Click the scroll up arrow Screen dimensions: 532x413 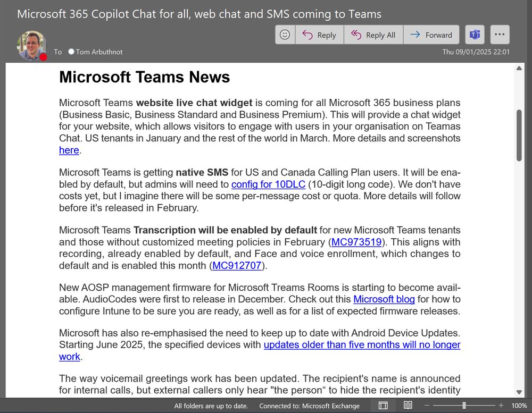519,69
